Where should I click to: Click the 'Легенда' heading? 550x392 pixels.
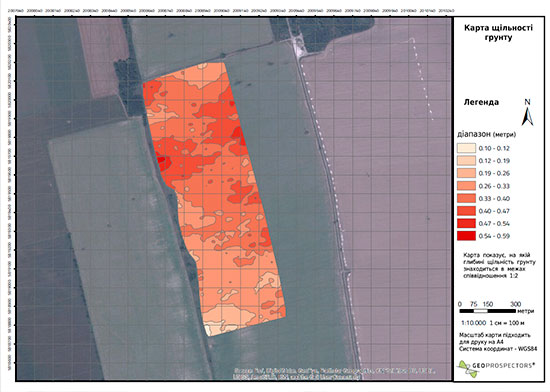(481, 102)
